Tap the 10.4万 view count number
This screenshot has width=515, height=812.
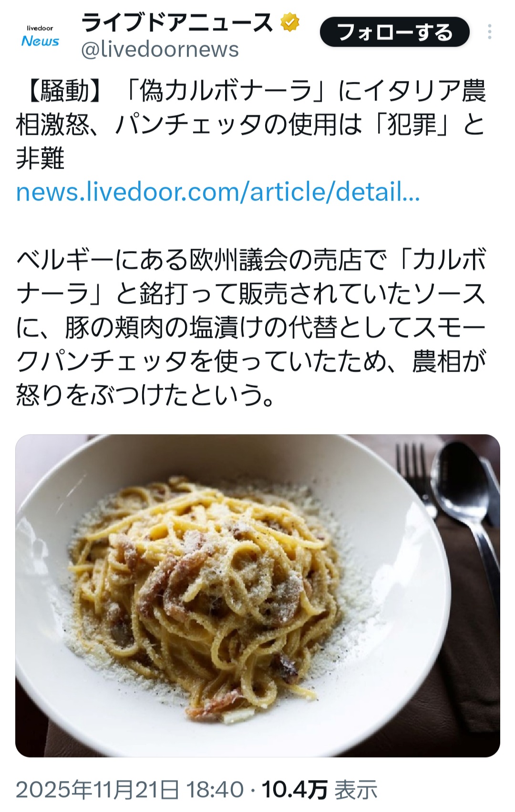pos(294,790)
